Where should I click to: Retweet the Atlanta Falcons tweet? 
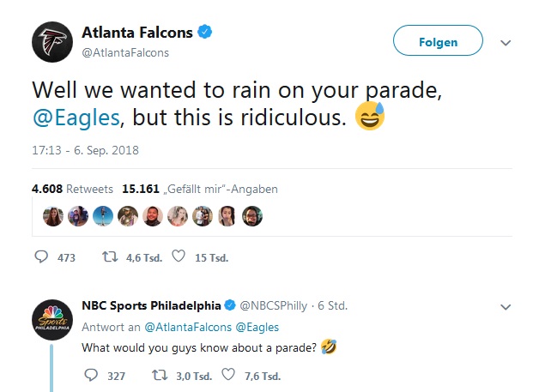click(x=110, y=256)
